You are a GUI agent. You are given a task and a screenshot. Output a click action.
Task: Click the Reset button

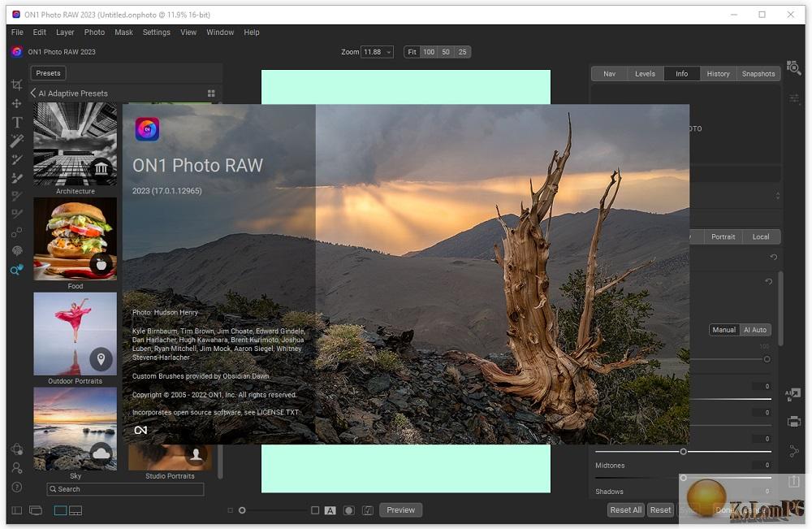[x=660, y=509]
